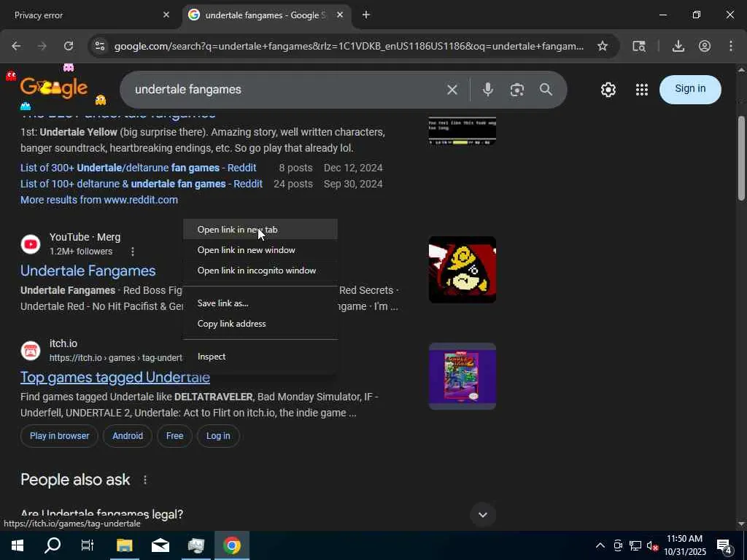Click the itch.io favicon icon
Image resolution: width=747 pixels, height=560 pixels.
(x=31, y=351)
